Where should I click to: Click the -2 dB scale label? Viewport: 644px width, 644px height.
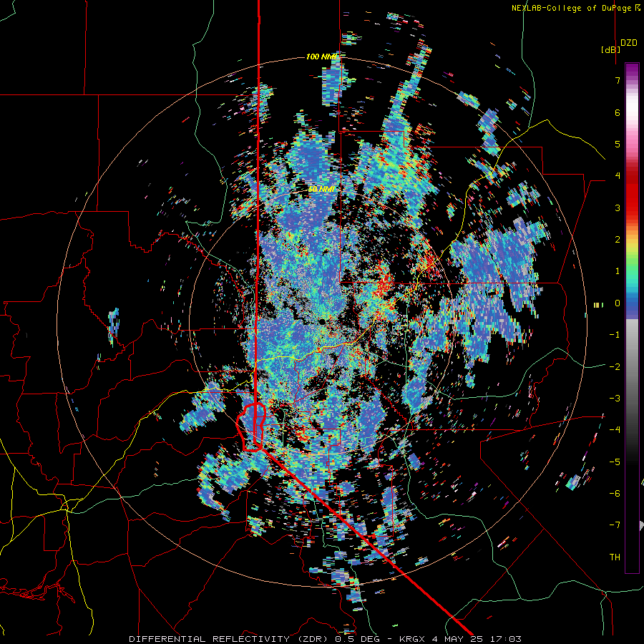[615, 366]
